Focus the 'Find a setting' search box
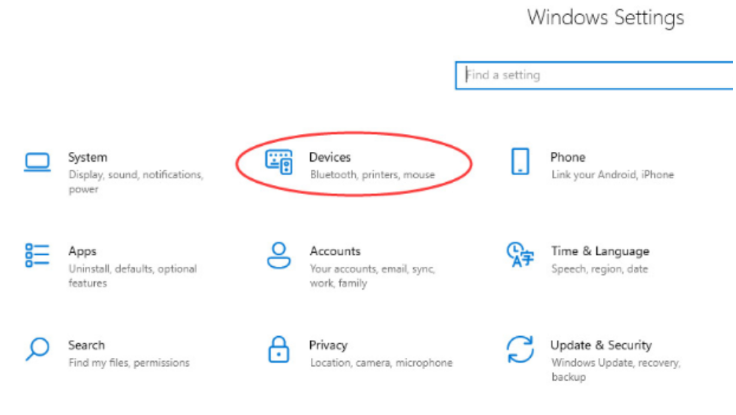The height and width of the screenshot is (415, 736). tap(595, 75)
